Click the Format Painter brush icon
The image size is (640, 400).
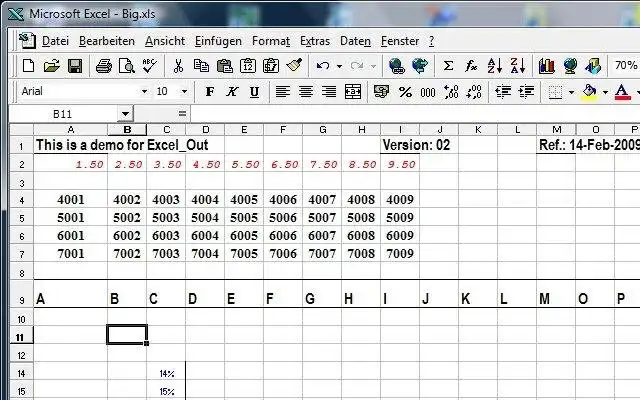pos(294,65)
